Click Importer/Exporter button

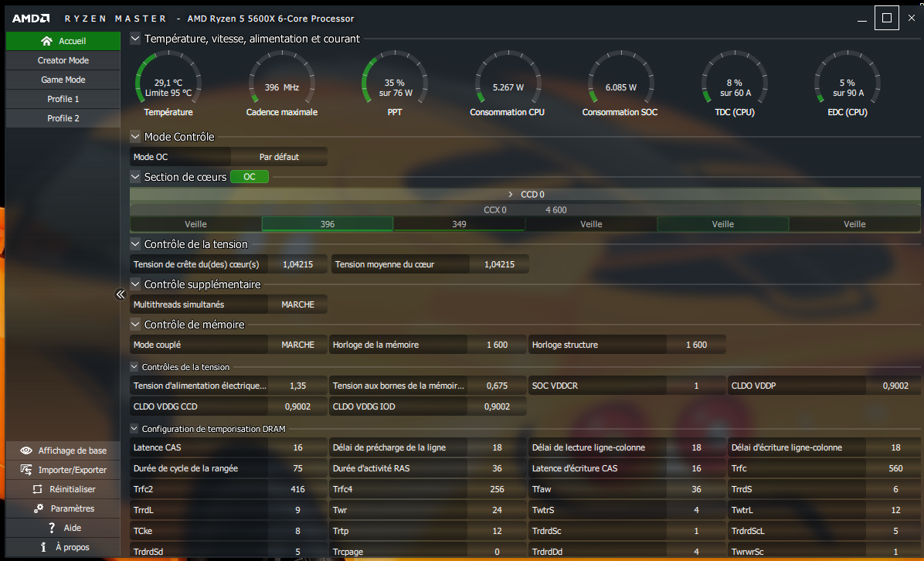[x=63, y=470]
